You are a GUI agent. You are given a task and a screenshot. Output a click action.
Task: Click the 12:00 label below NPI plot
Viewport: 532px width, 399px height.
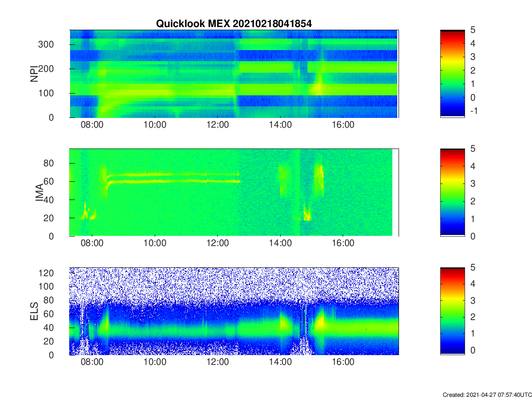point(218,125)
